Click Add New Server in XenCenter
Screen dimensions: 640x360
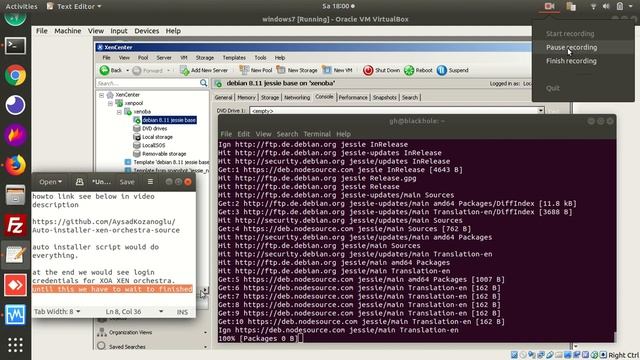tap(204, 70)
